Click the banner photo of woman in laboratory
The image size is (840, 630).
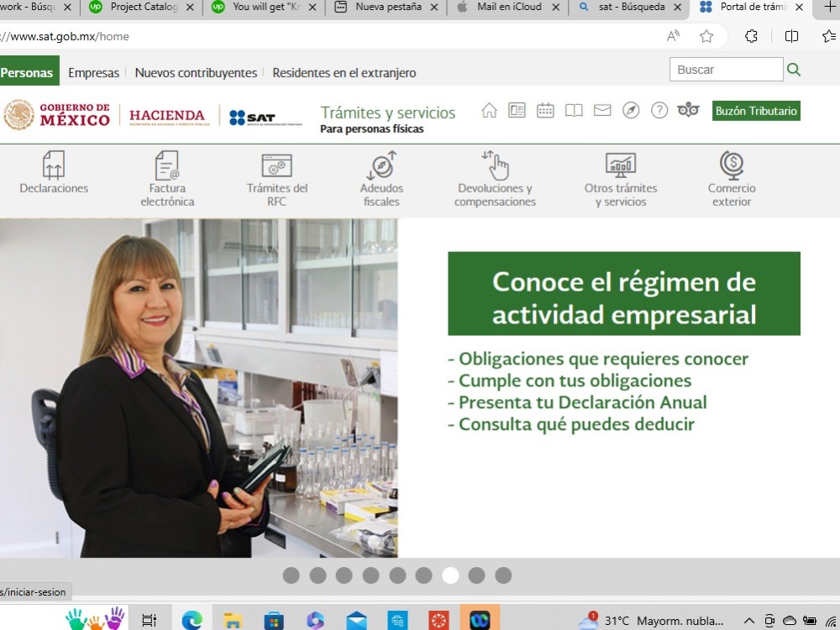199,388
